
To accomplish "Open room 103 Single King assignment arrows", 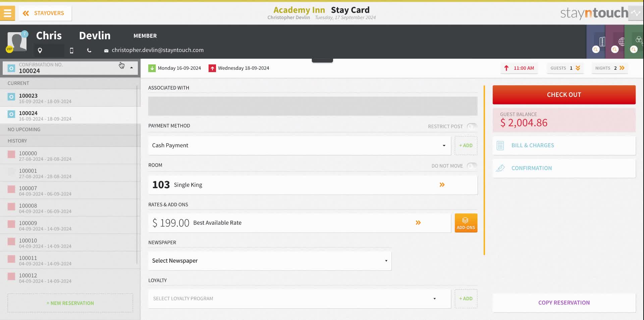I will (442, 185).
